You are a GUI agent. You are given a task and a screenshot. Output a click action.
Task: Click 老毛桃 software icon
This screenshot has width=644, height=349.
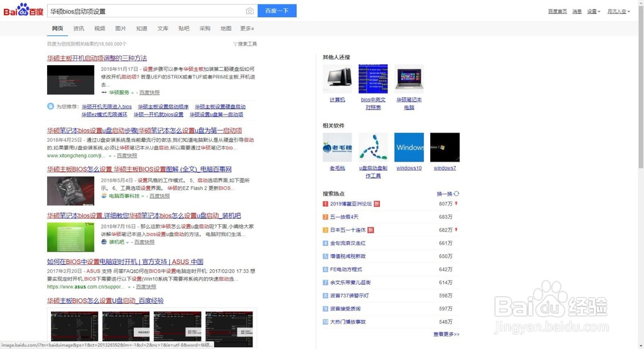click(337, 147)
